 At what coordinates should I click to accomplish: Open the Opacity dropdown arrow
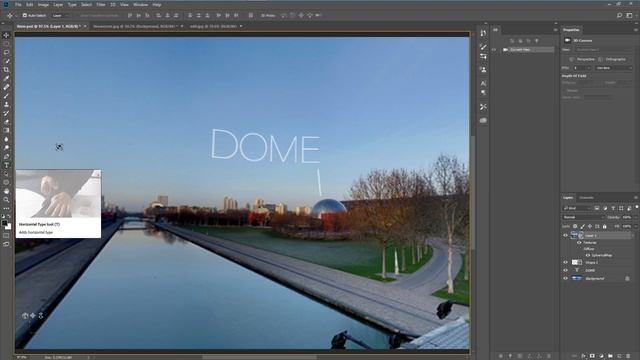click(x=635, y=217)
